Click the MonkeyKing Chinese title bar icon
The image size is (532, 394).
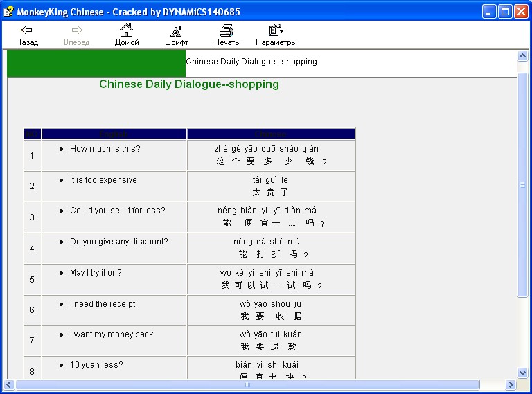point(8,11)
